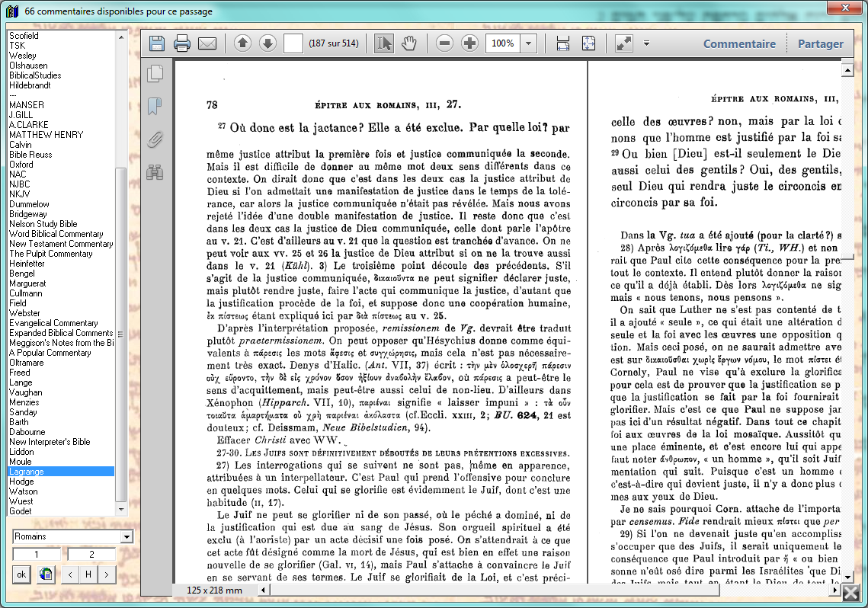Click the globe web icon button

[x=46, y=574]
